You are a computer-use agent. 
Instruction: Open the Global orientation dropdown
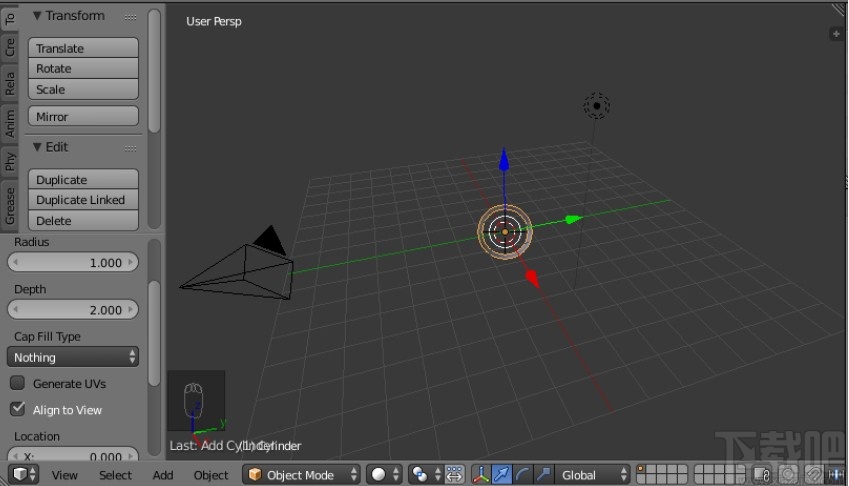593,475
